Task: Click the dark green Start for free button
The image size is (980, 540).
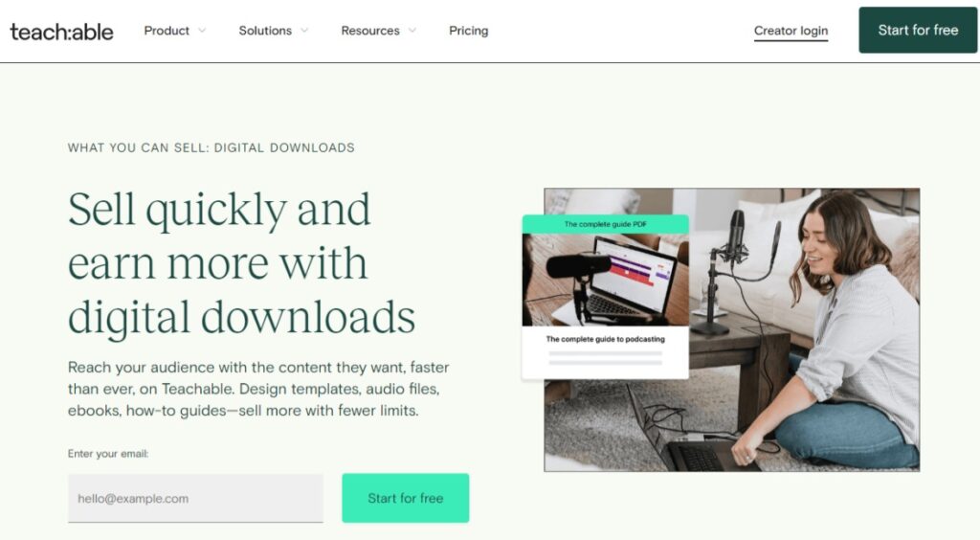Action: [x=918, y=30]
